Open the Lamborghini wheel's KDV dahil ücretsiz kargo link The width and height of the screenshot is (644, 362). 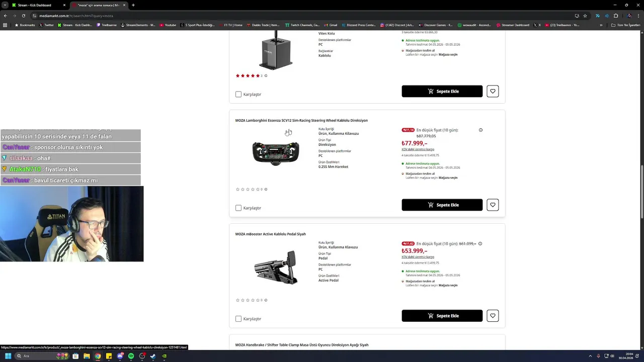pos(418,149)
